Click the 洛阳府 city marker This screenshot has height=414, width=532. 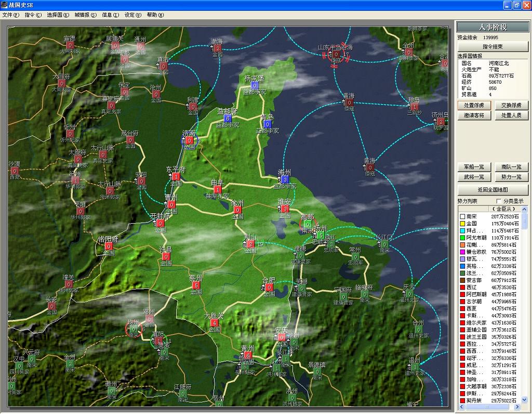108,247
